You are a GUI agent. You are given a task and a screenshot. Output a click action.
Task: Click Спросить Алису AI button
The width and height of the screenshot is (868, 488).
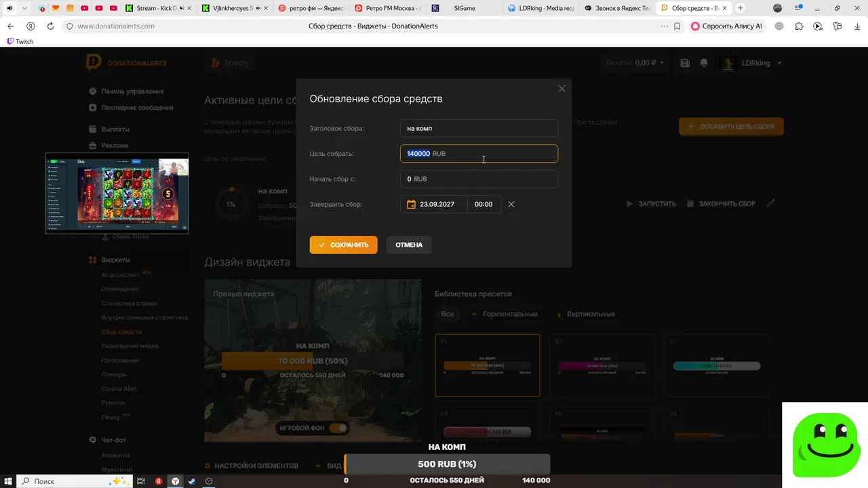727,26
